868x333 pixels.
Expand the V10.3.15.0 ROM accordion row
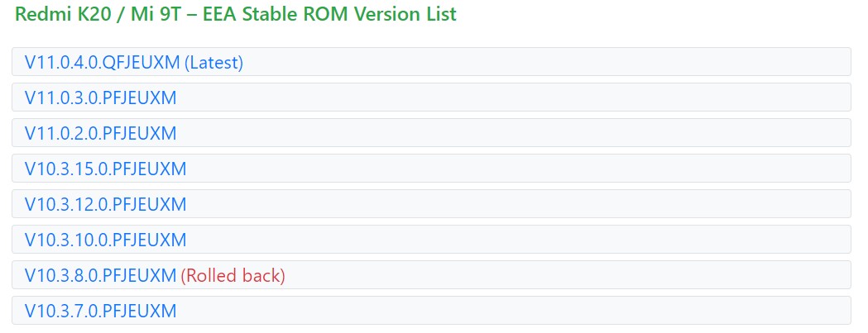click(431, 169)
